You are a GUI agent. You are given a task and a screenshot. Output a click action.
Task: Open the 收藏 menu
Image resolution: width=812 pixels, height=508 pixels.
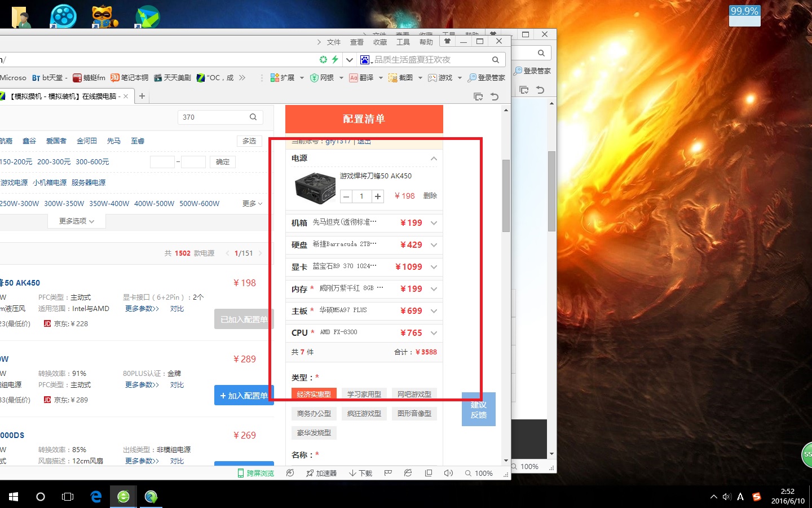pos(380,42)
